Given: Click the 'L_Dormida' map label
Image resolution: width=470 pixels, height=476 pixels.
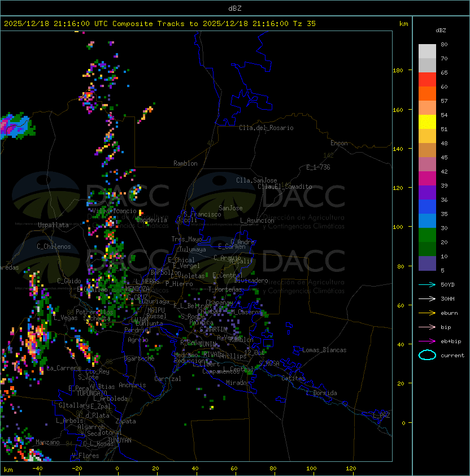Looking at the screenshot, I should pos(321,393).
